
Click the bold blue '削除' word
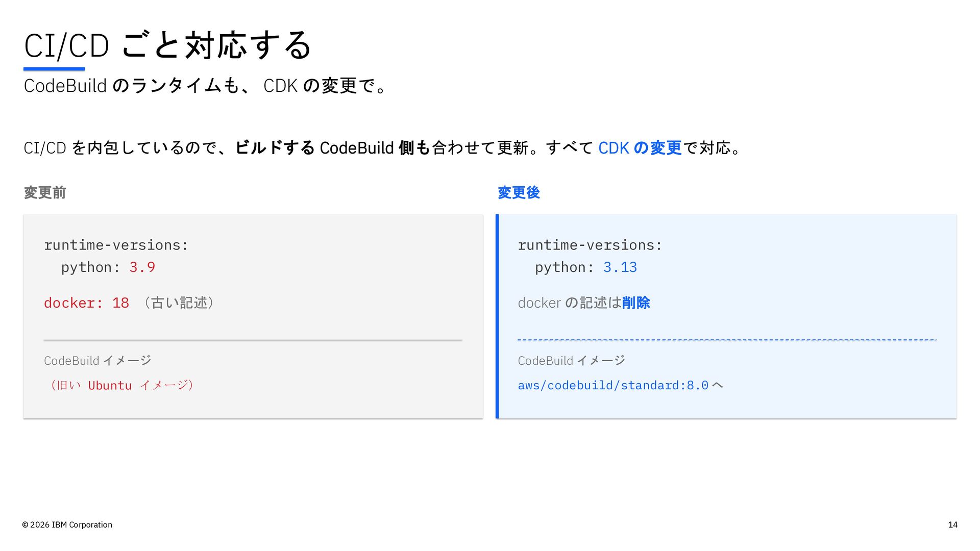636,303
